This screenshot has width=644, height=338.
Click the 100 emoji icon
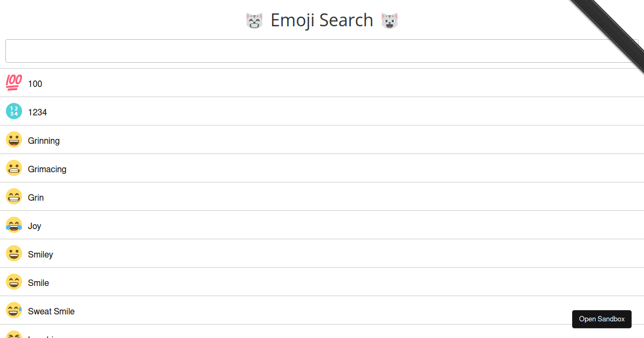pyautogui.click(x=13, y=83)
